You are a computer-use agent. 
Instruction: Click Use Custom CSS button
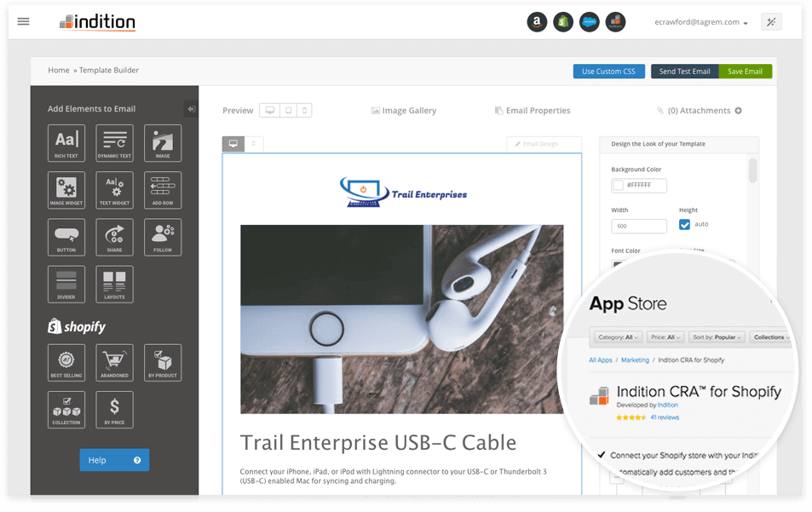click(x=608, y=72)
